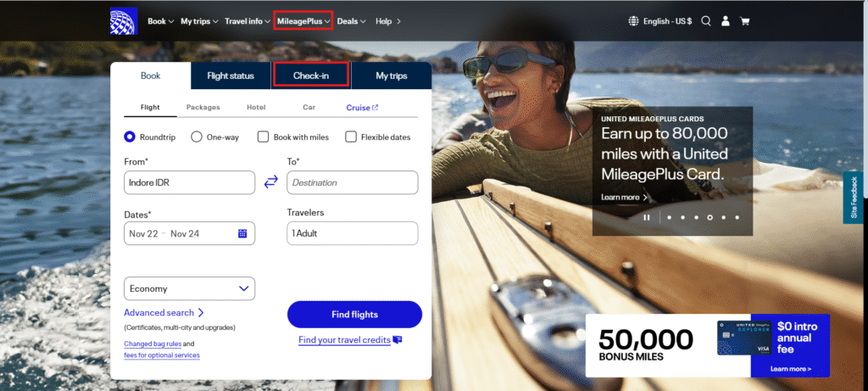This screenshot has width=868, height=391.
Task: Open the shopping cart icon
Action: [744, 21]
